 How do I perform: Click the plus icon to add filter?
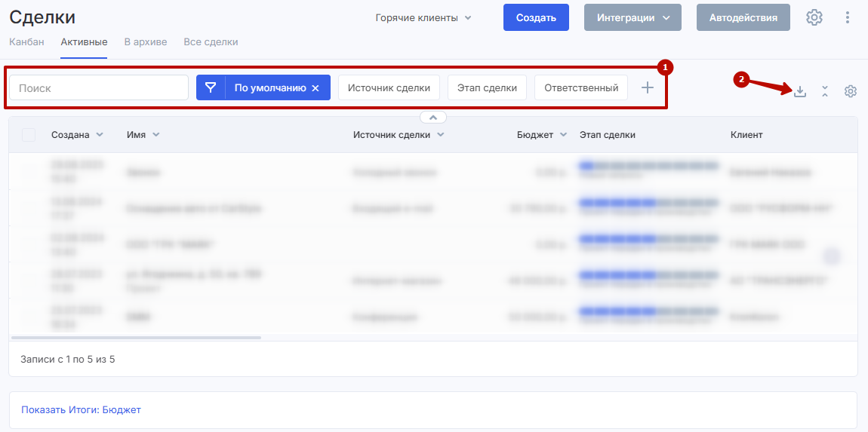click(x=647, y=87)
